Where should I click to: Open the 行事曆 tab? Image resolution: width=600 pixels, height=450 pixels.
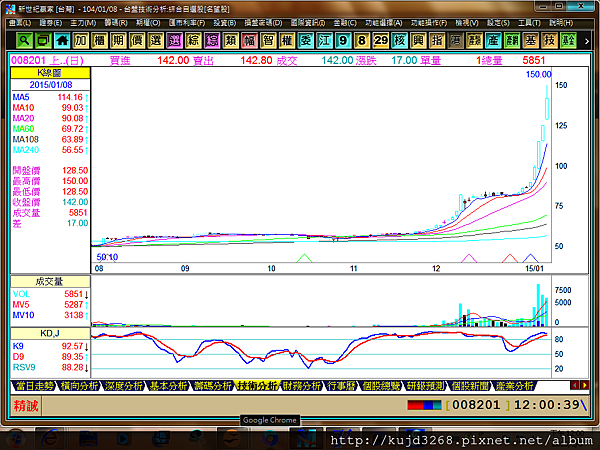tap(341, 386)
